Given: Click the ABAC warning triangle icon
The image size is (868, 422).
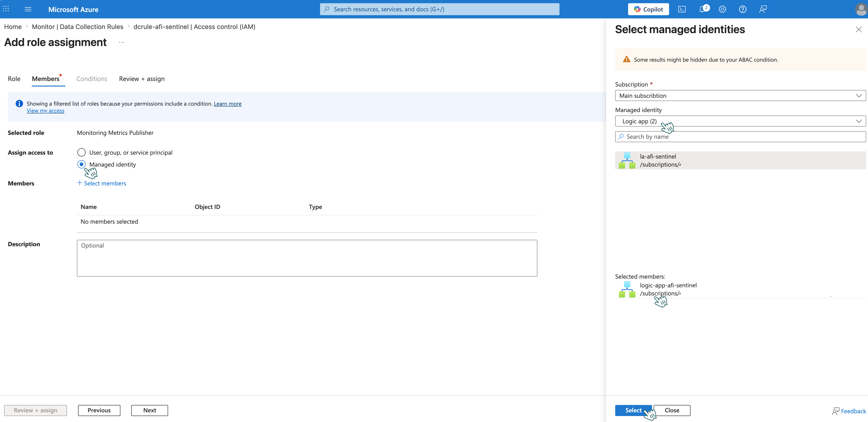Looking at the screenshot, I should 626,59.
